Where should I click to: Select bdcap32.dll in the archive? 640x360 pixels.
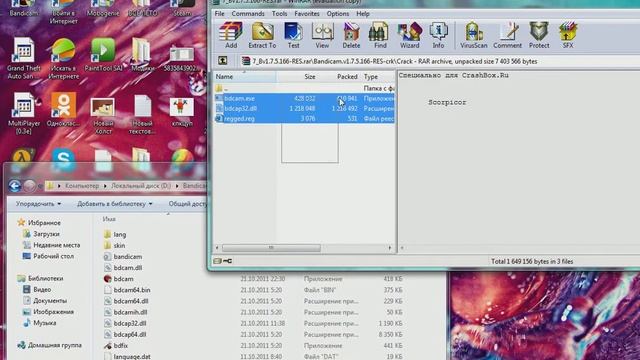click(304, 109)
